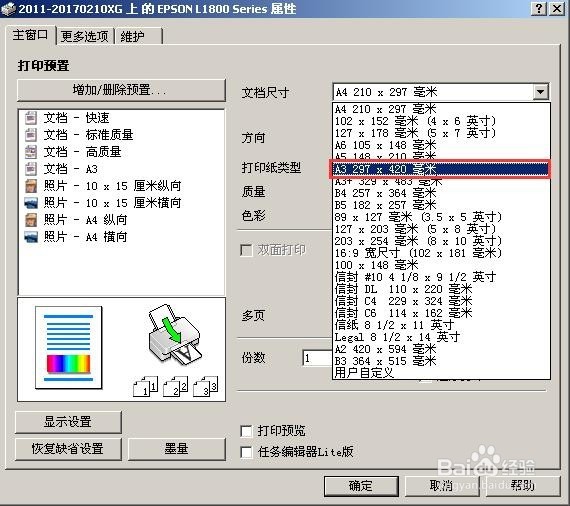
Task: Select preset 照片 - 10 x 15 厘米横向
Action: (x=112, y=203)
